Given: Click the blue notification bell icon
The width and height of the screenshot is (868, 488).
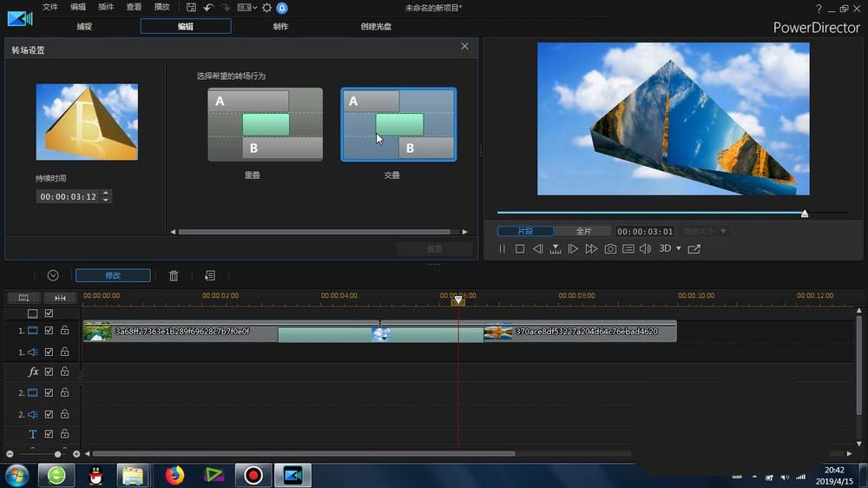Looking at the screenshot, I should coord(282,8).
